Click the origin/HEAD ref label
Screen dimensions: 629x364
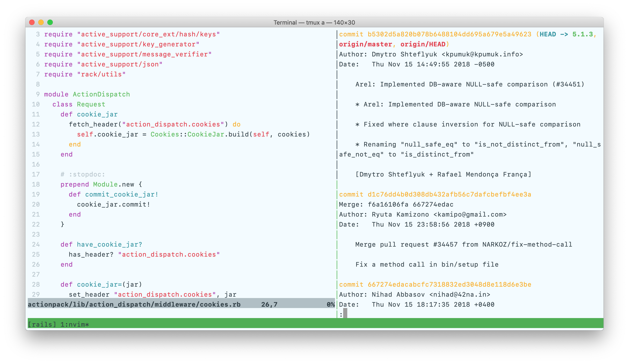tap(423, 44)
